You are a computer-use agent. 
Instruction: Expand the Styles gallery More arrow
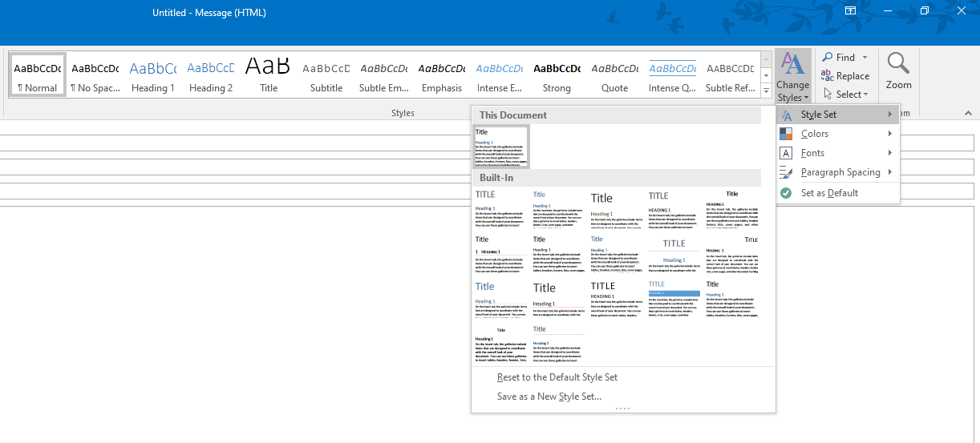[765, 91]
